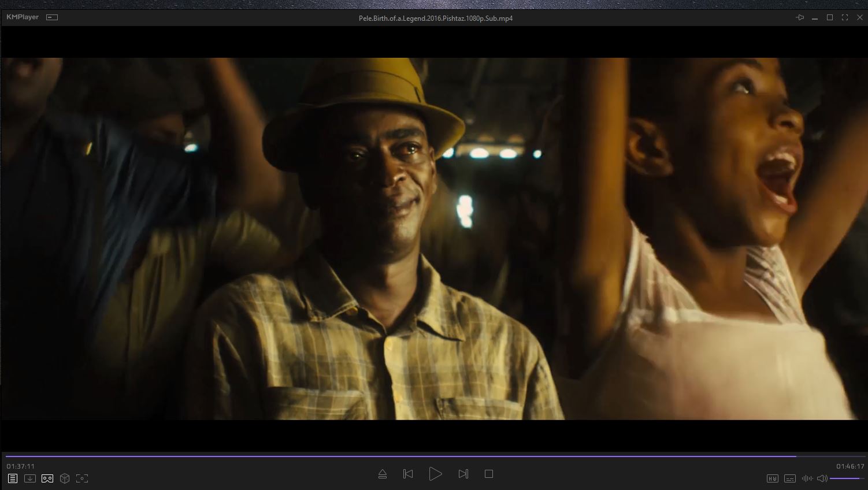The image size is (868, 490).
Task: Switch to fullscreen mode in the title bar
Action: click(x=845, y=18)
